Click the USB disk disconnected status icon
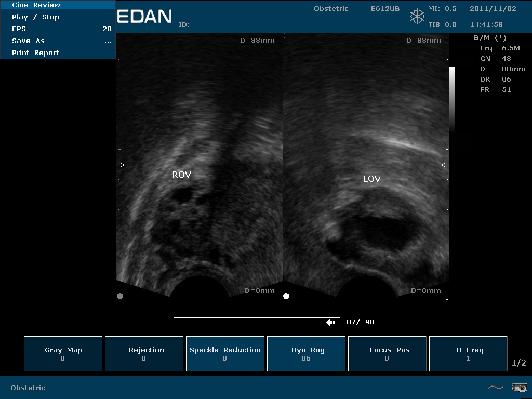The image size is (532, 399). [519, 387]
